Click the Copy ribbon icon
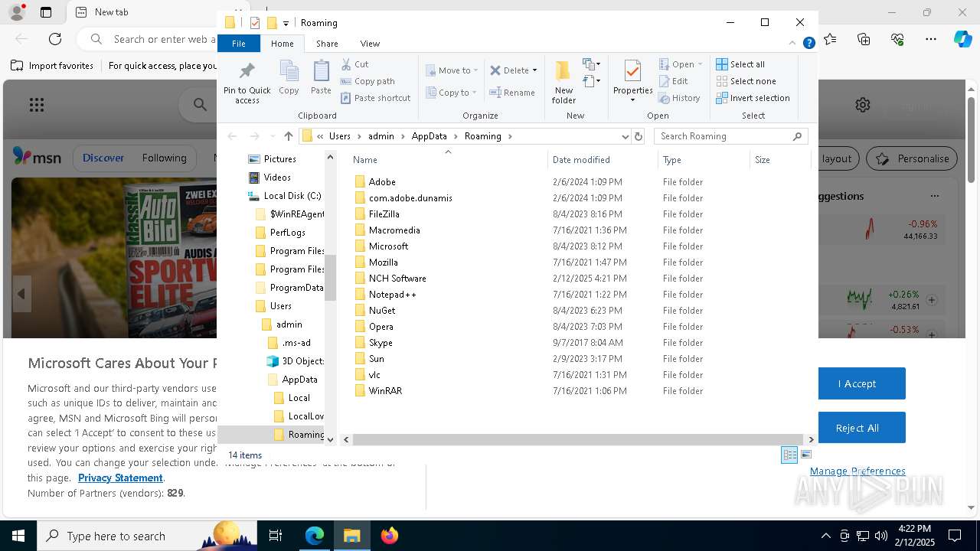The image size is (980, 551). 289,78
